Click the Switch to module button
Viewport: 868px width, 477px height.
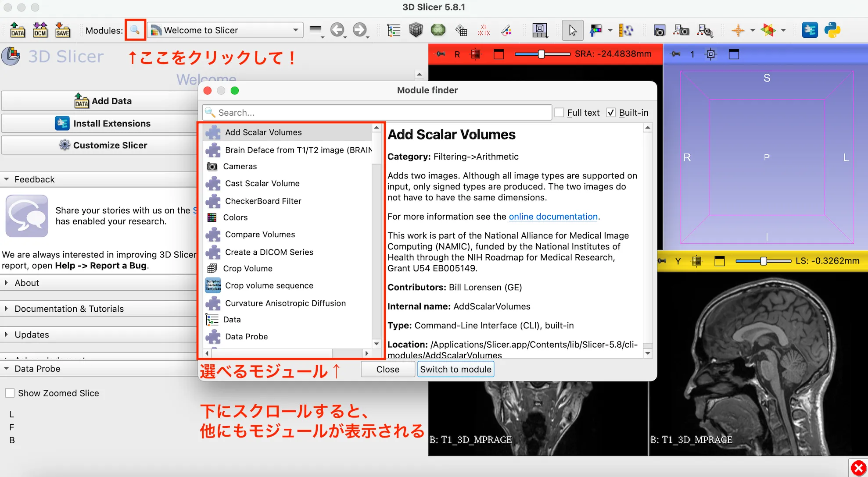pos(456,369)
